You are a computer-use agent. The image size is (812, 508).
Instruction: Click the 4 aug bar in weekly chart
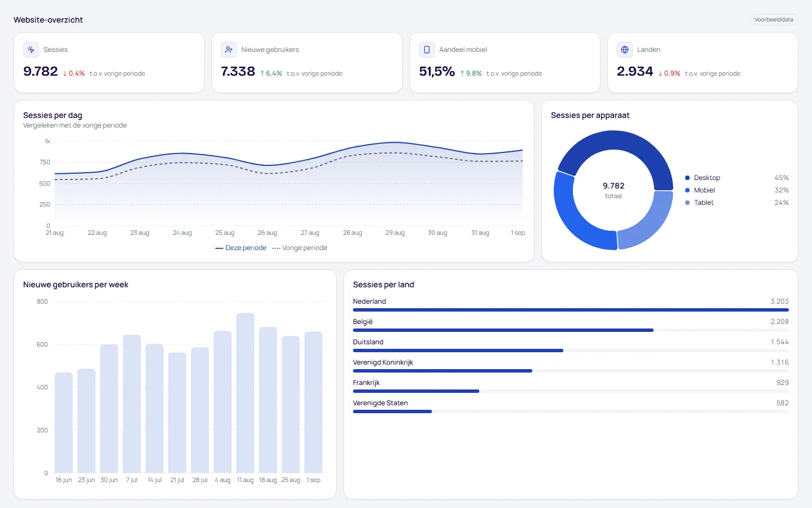tap(223, 402)
